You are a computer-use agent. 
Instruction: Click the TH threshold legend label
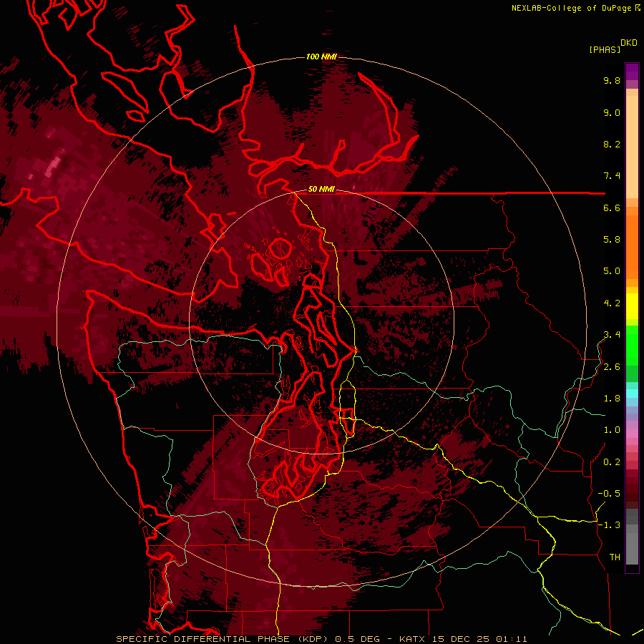[615, 557]
